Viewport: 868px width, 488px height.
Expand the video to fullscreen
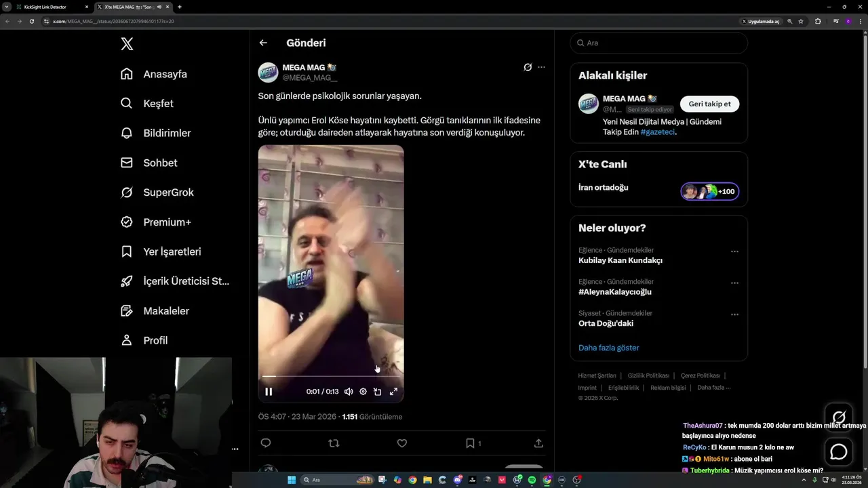393,392
